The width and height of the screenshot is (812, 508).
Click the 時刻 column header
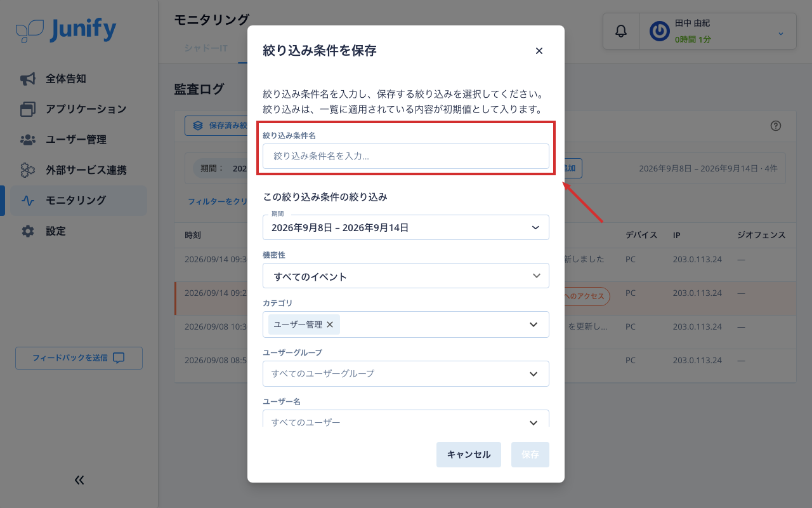click(193, 235)
